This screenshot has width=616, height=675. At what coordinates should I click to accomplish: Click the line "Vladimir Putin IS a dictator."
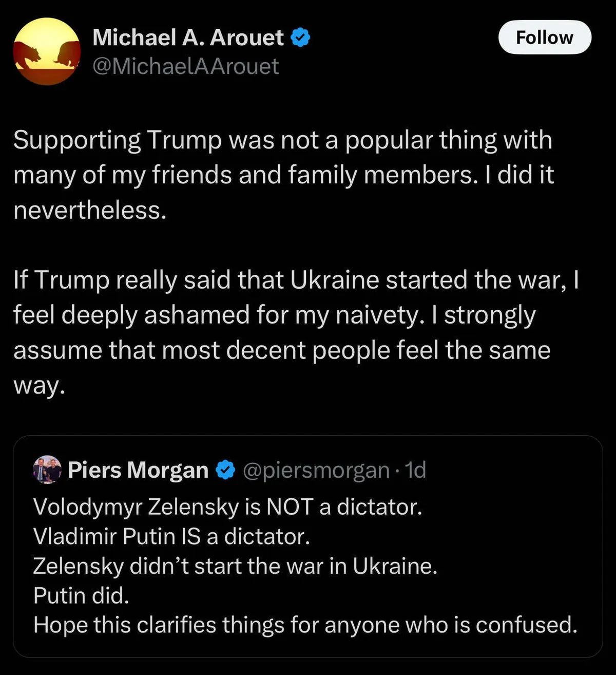pyautogui.click(x=171, y=537)
